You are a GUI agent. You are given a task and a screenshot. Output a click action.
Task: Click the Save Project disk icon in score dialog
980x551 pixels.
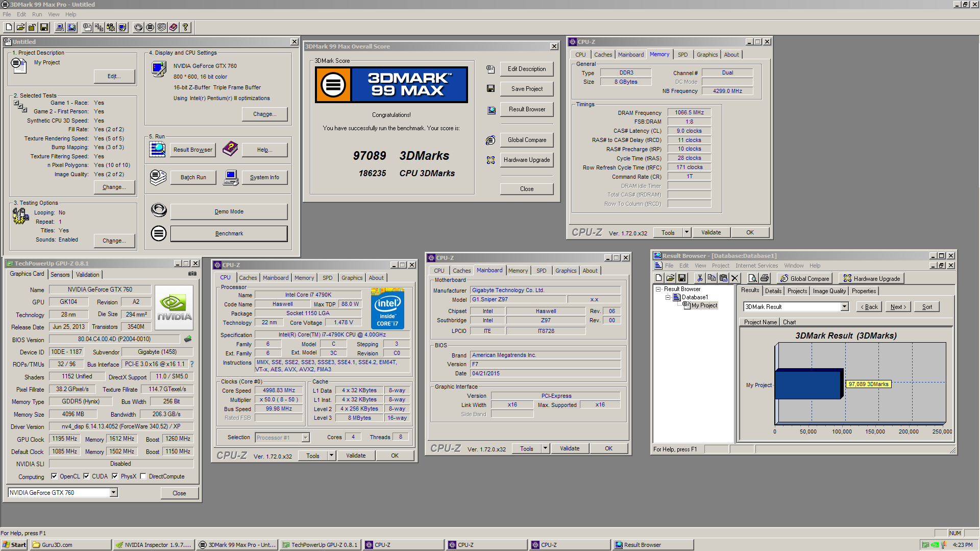tap(491, 89)
